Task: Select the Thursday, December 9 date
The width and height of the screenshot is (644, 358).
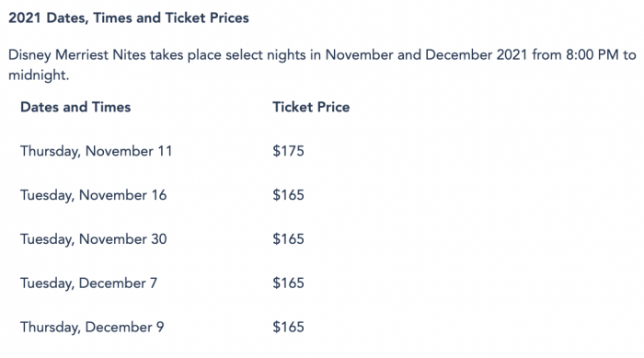Action: 92,328
